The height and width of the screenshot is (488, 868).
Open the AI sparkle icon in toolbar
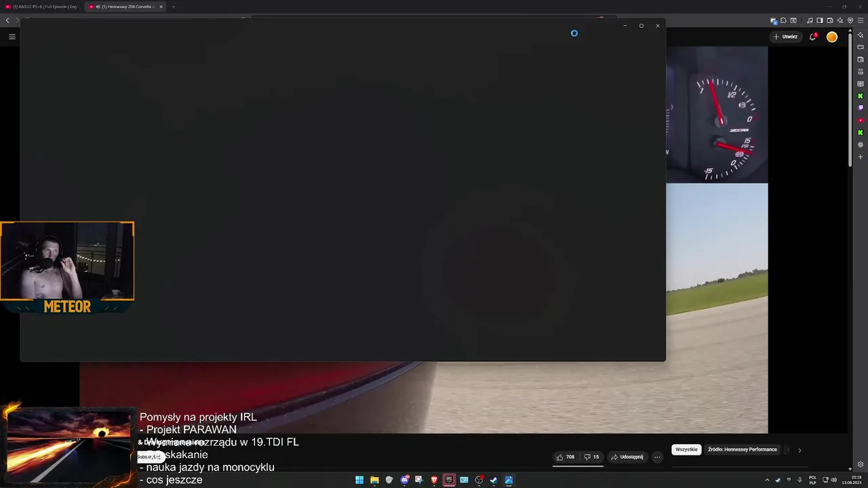coord(840,20)
